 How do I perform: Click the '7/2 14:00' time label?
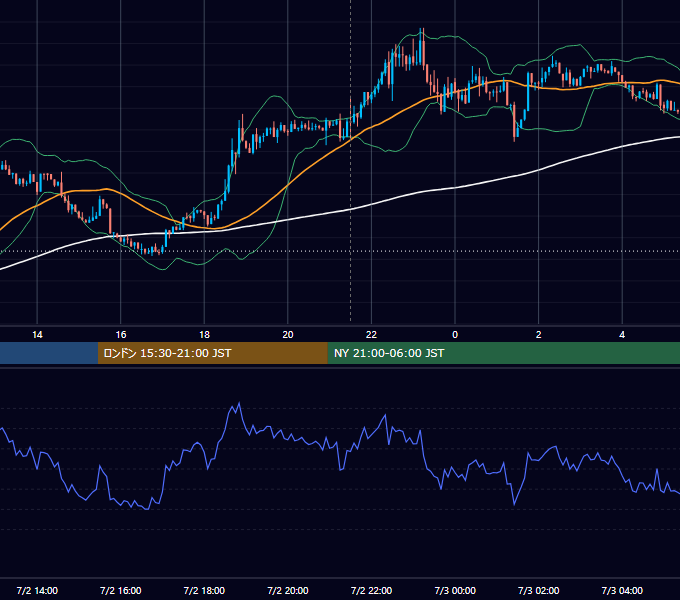click(37, 590)
